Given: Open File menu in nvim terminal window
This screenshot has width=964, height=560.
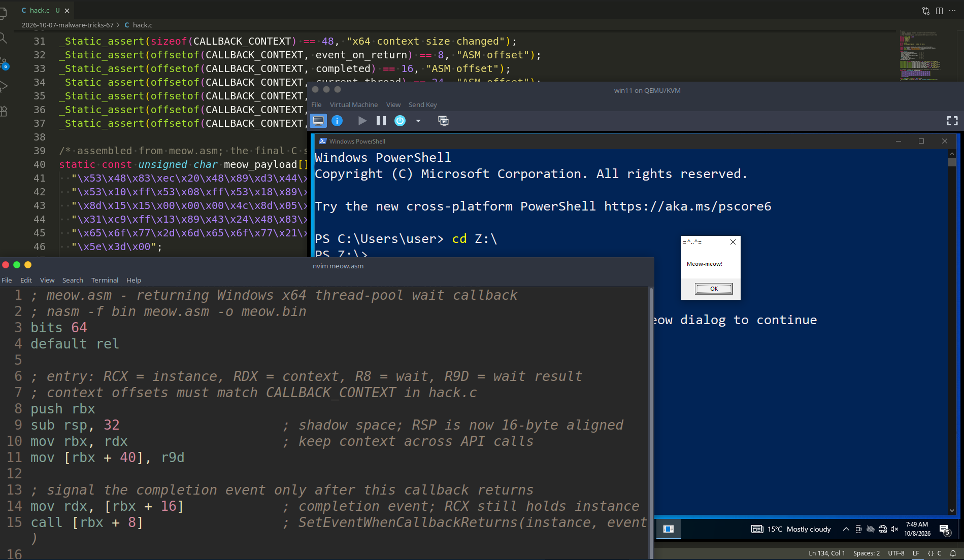Looking at the screenshot, I should click(x=7, y=280).
